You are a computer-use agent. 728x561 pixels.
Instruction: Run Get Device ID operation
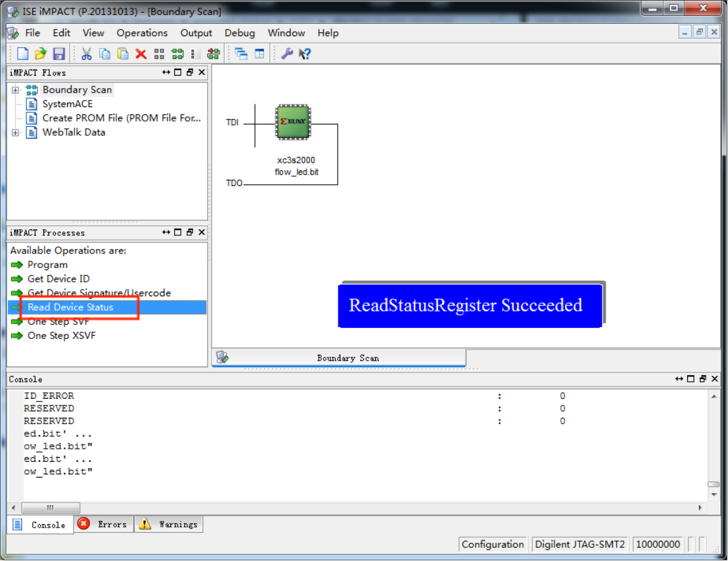pos(58,279)
